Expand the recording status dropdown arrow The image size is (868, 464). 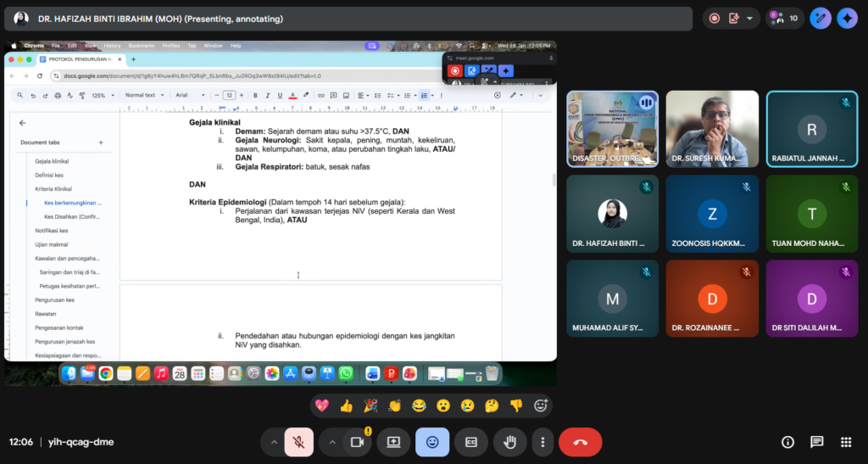point(749,18)
